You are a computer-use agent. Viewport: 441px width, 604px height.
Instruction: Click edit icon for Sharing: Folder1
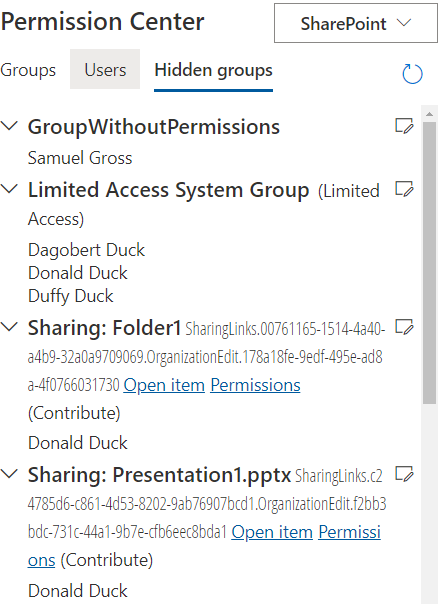pos(404,327)
